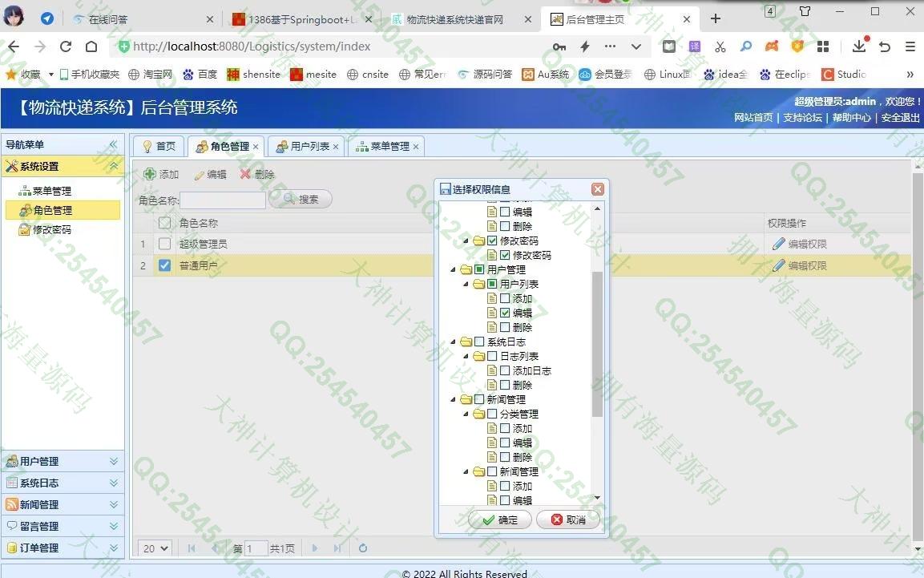Check 添加 checkbox under 用户列表 in tree
Screen dimensions: 924x578
click(x=505, y=298)
